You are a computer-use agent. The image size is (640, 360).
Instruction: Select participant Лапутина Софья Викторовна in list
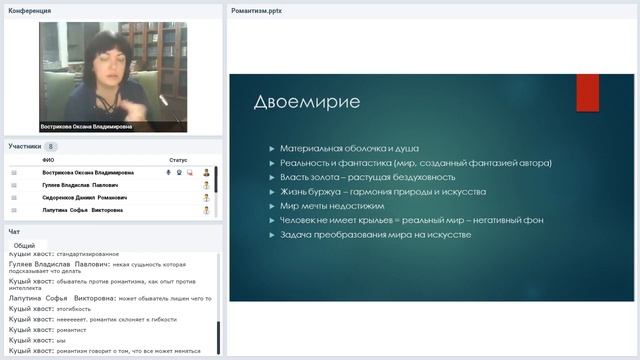82,211
